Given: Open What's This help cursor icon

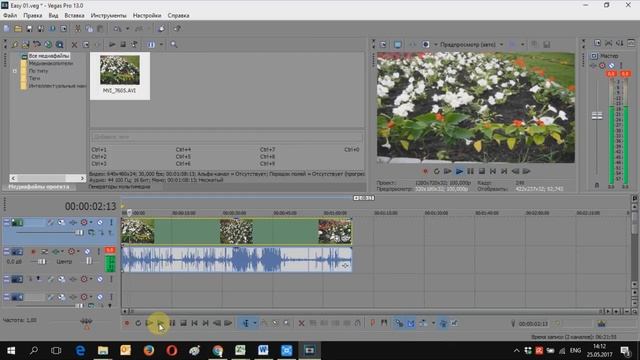Looking at the screenshot, I should 177,29.
